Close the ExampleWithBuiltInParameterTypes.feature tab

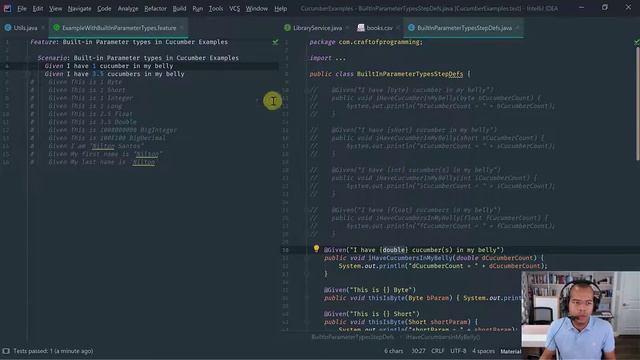182,28
